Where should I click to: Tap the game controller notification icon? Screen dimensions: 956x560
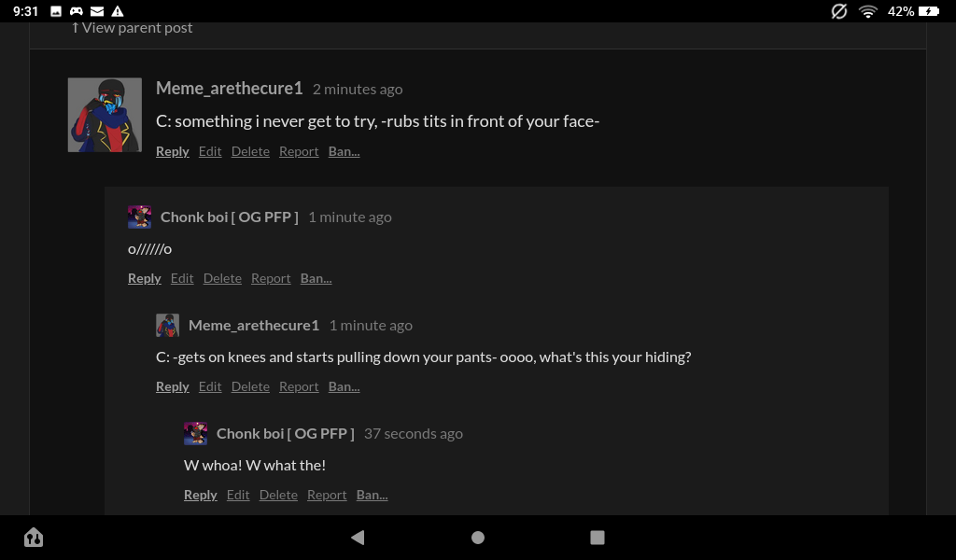click(77, 11)
